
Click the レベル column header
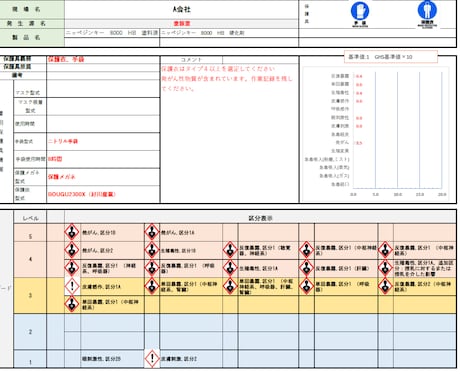[x=30, y=218]
